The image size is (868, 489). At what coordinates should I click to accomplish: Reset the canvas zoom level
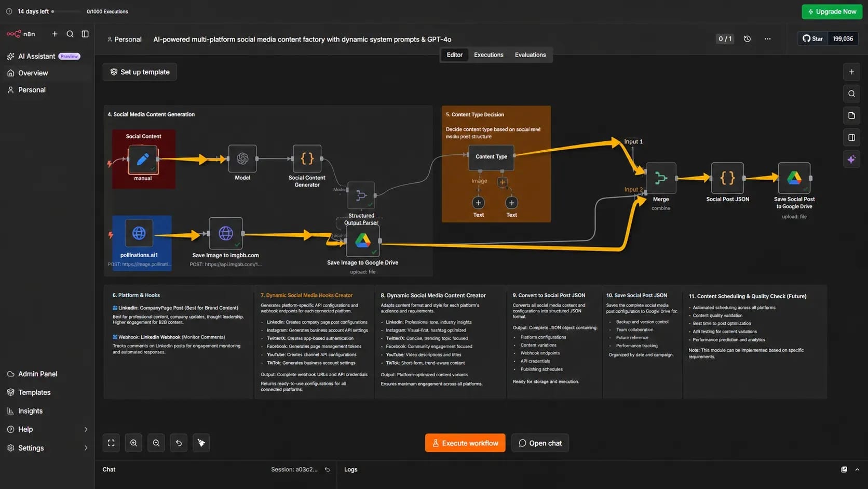click(179, 443)
